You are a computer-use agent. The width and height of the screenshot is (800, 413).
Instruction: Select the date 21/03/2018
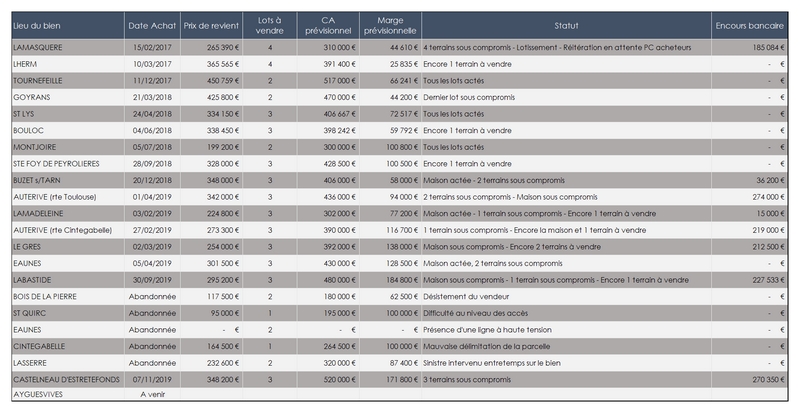coord(152,98)
